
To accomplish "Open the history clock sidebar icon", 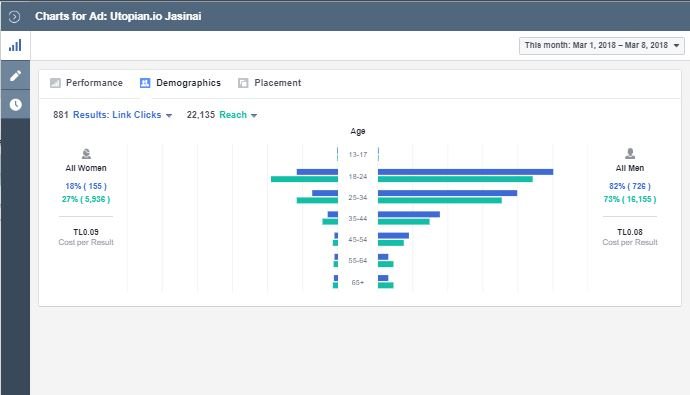I will click(15, 105).
